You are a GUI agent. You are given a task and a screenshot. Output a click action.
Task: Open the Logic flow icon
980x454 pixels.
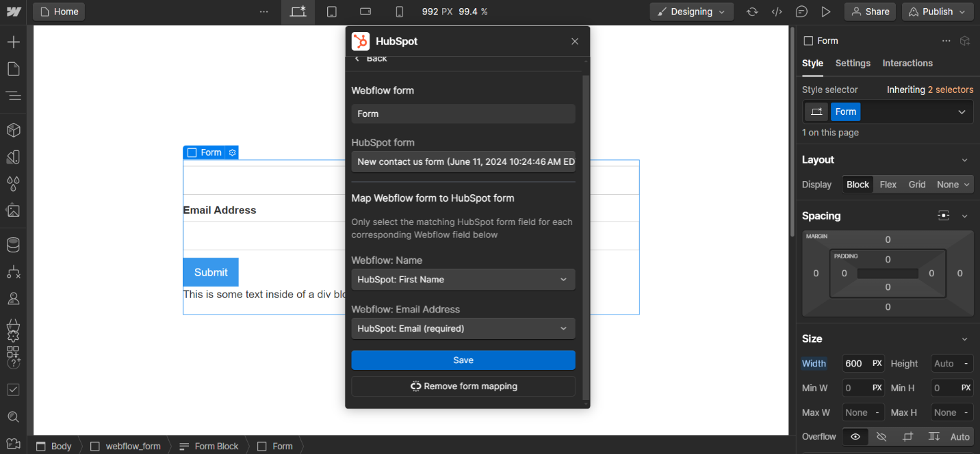click(13, 272)
